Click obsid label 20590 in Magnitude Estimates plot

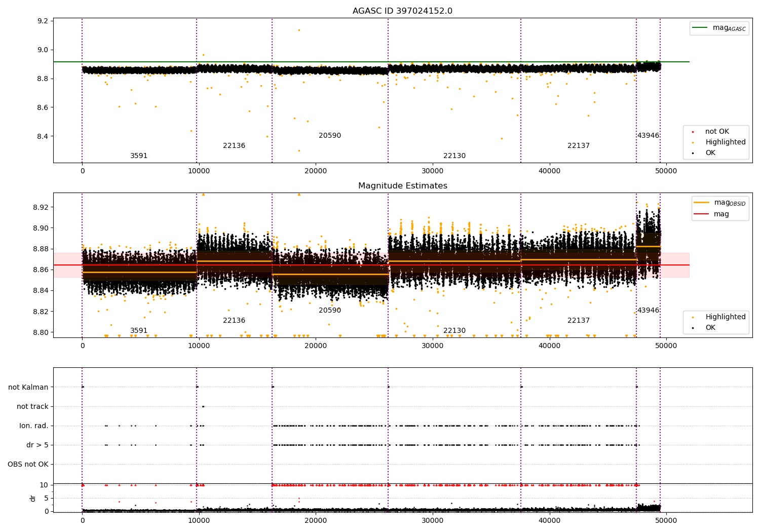coord(330,311)
